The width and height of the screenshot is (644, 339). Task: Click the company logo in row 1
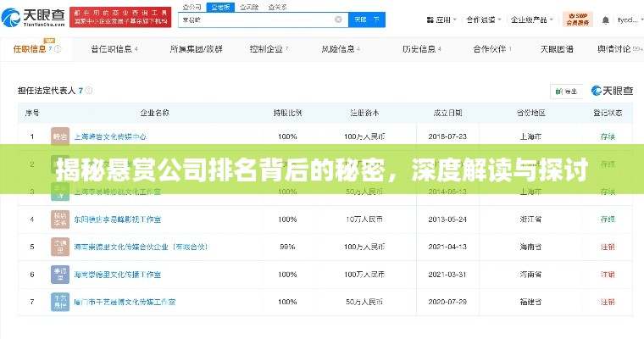point(60,136)
